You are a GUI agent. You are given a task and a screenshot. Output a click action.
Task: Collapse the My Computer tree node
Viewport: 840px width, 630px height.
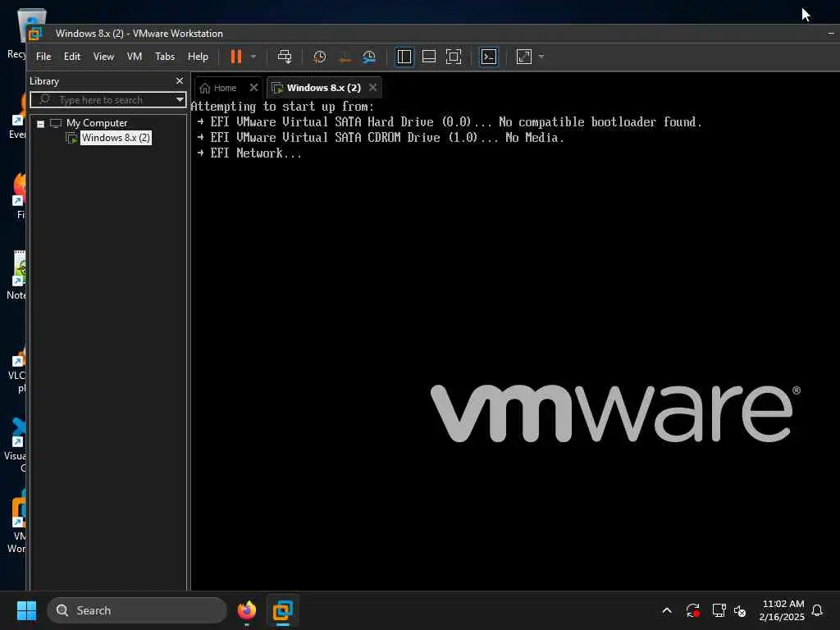tap(40, 124)
